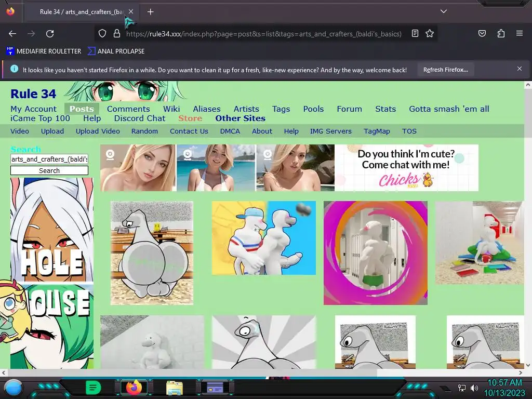
Task: View the Aliases page
Action: (207, 109)
